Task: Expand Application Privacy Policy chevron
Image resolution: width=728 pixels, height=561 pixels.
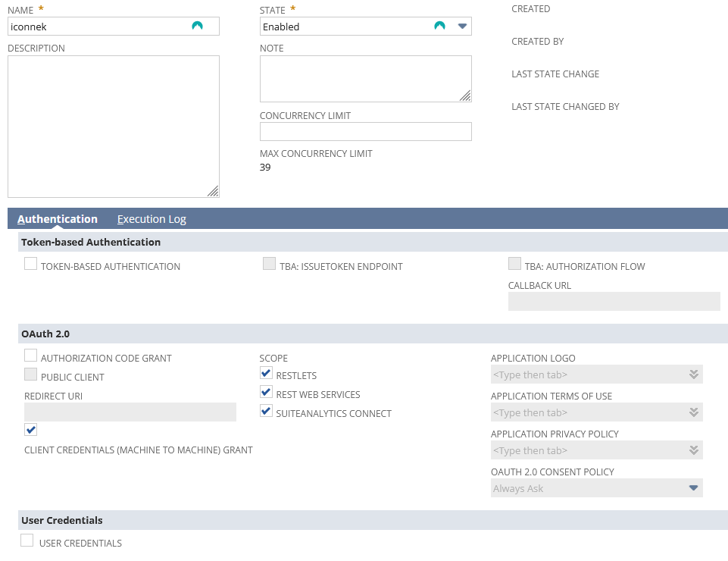Action: point(693,450)
